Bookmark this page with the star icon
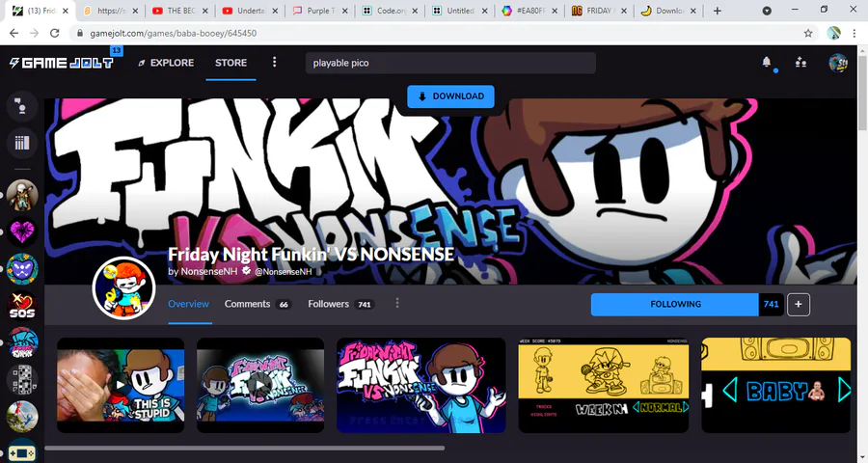This screenshot has height=463, width=868. click(808, 33)
